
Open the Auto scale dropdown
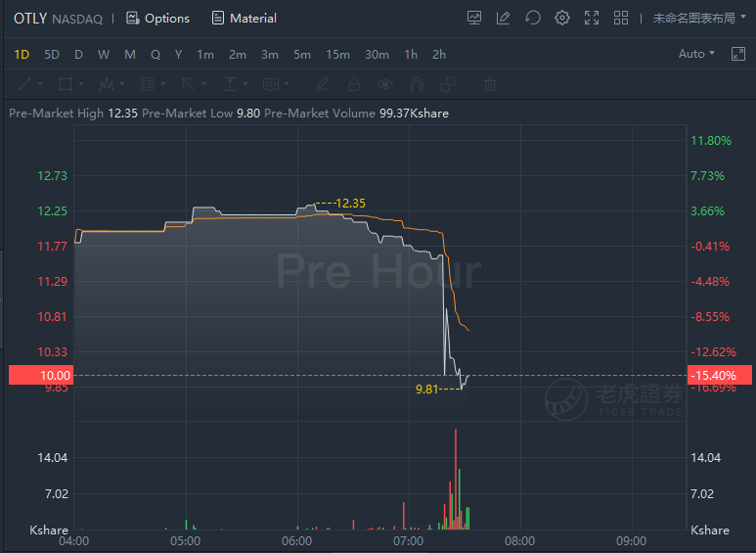tap(696, 54)
